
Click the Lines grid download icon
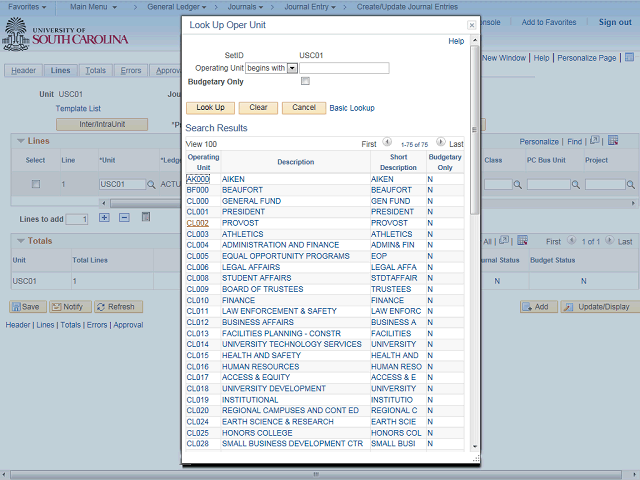(x=613, y=141)
